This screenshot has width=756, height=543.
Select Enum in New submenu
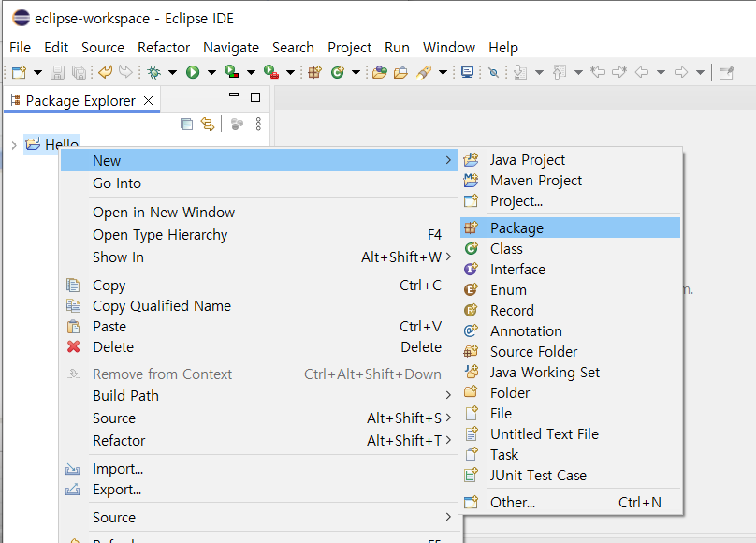[x=571, y=290]
